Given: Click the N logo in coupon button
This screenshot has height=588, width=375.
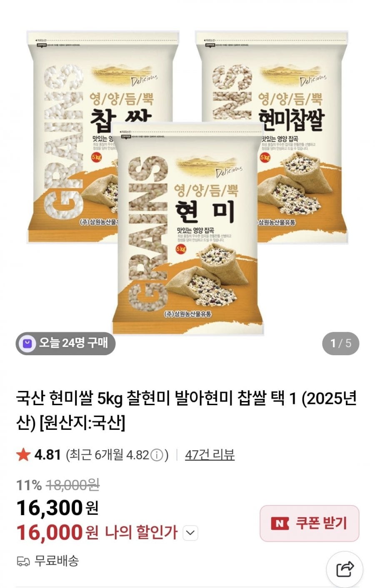Looking at the screenshot, I should coord(280,523).
